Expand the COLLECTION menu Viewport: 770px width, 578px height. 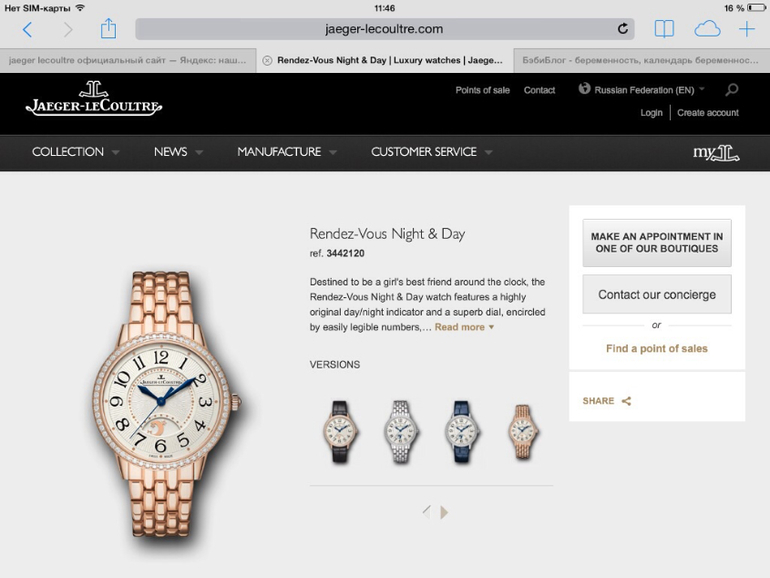click(x=76, y=152)
